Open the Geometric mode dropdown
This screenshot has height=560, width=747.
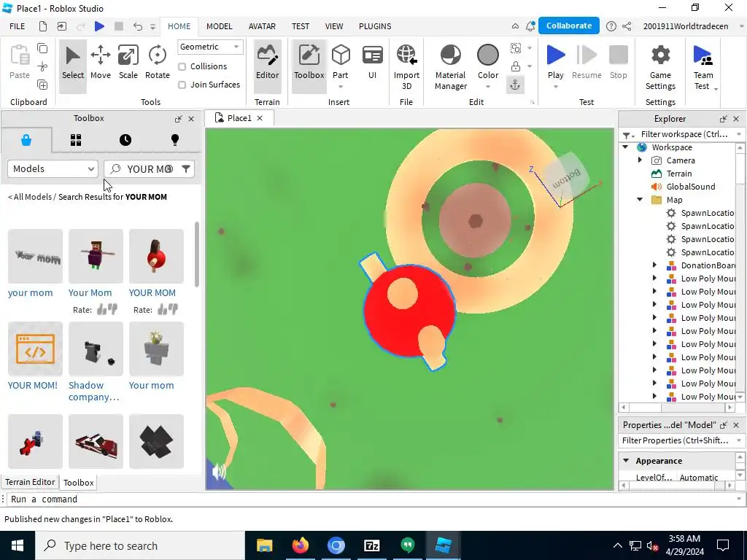click(x=210, y=47)
